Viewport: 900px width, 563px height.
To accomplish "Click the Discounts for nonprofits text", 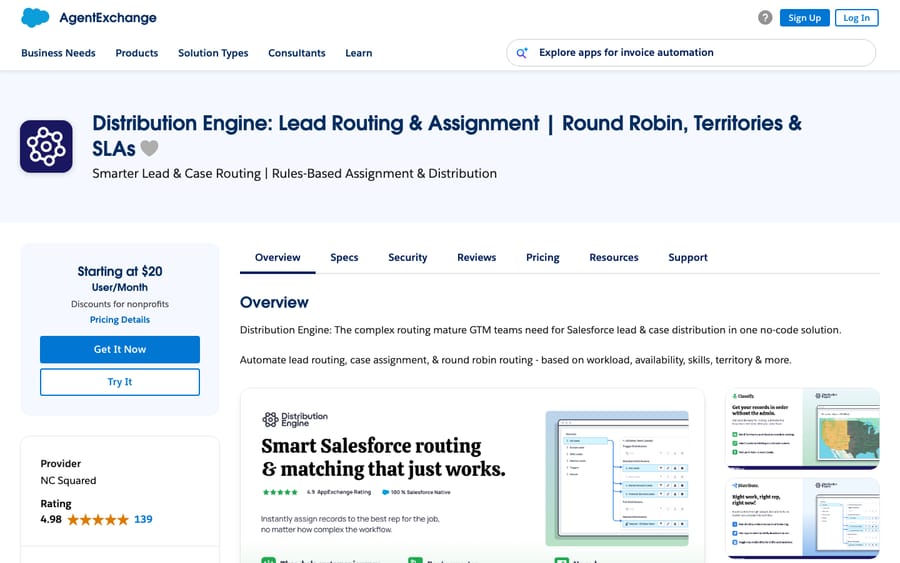I will [x=120, y=304].
